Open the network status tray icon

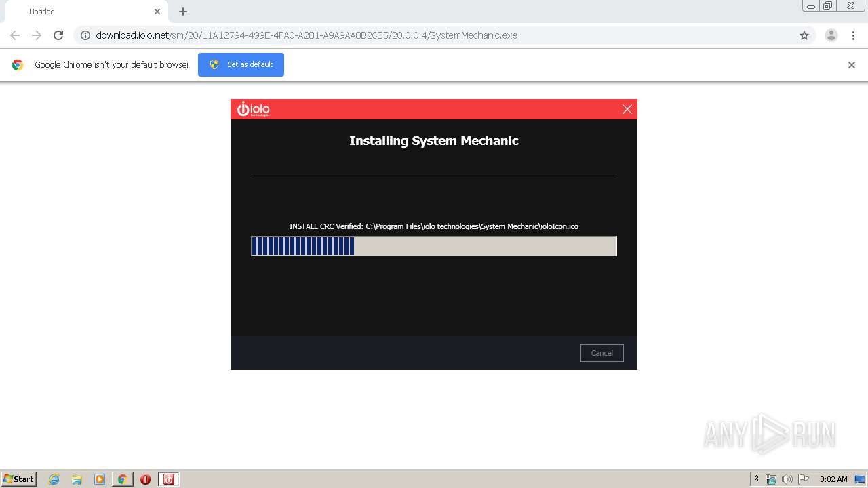(x=771, y=479)
